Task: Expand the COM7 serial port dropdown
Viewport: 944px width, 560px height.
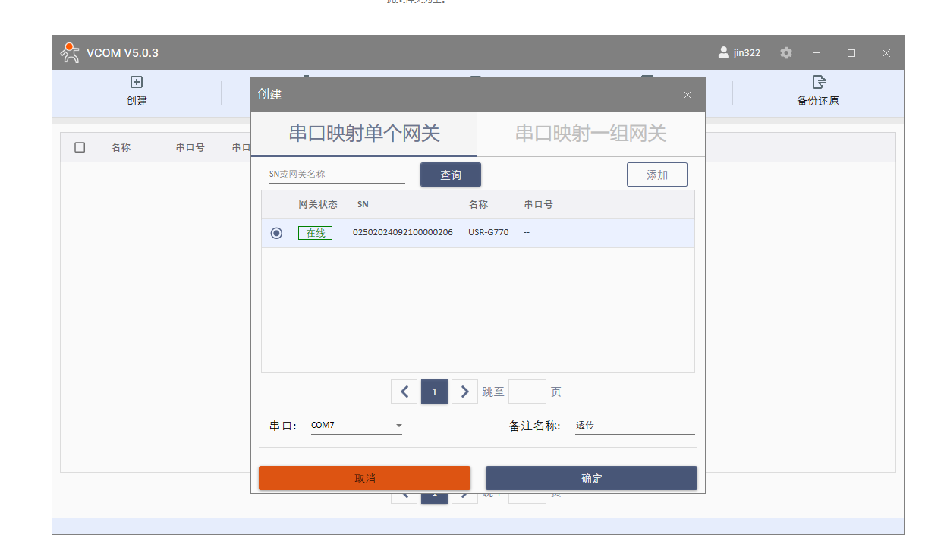Action: tap(398, 426)
